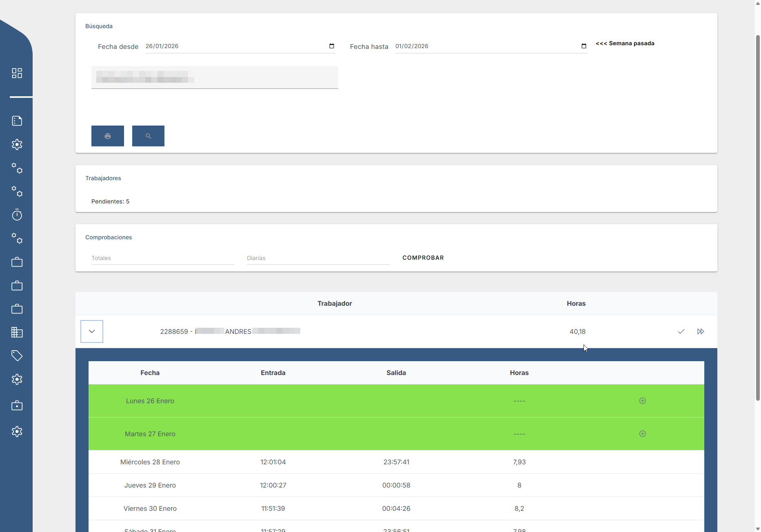Focus the Diarias input field
761x532 pixels.
click(x=318, y=258)
